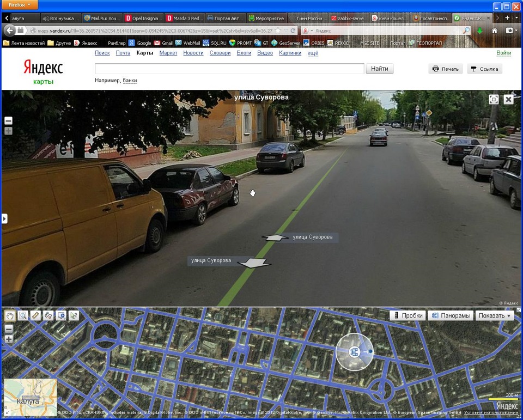Zoom in the street panorama

[x=8, y=131]
